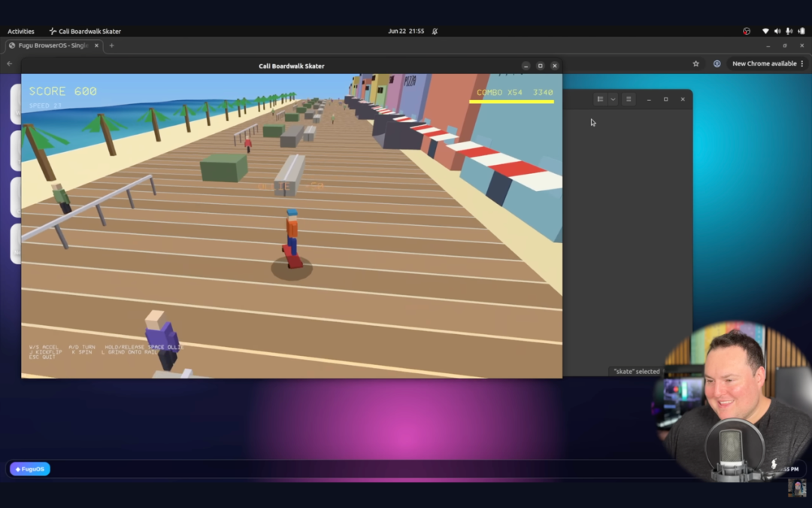The image size is (812, 508).
Task: Open a new Chrome tab
Action: [111, 46]
